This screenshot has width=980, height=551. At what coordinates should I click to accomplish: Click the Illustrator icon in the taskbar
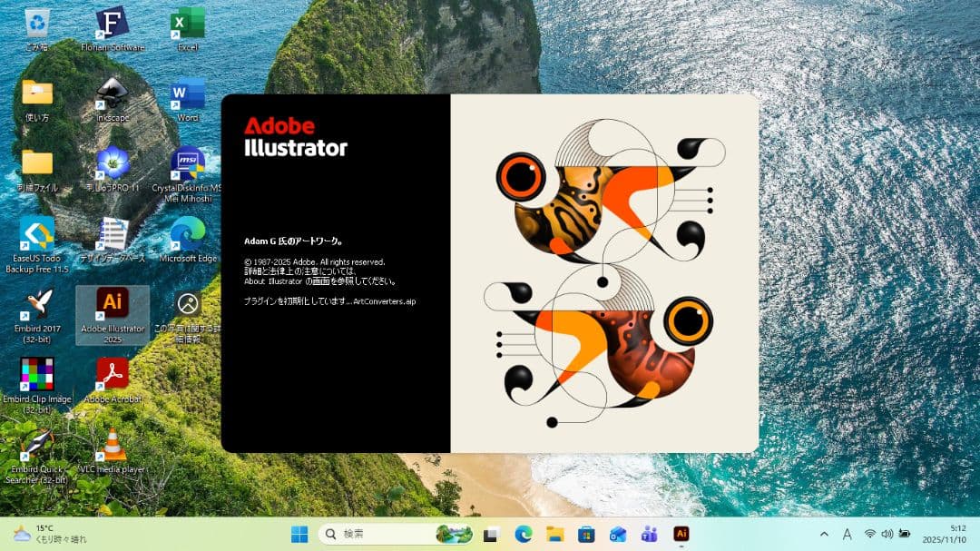point(681,534)
